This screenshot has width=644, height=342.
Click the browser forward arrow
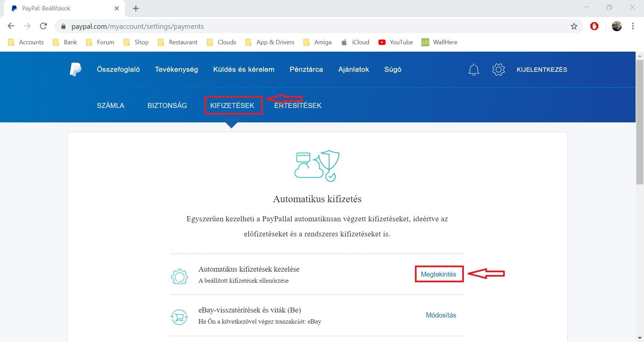(x=27, y=26)
